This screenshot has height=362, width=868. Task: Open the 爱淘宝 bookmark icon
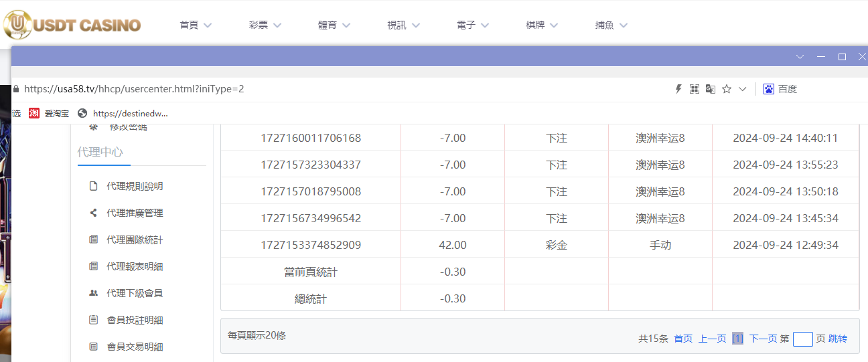[x=34, y=113]
